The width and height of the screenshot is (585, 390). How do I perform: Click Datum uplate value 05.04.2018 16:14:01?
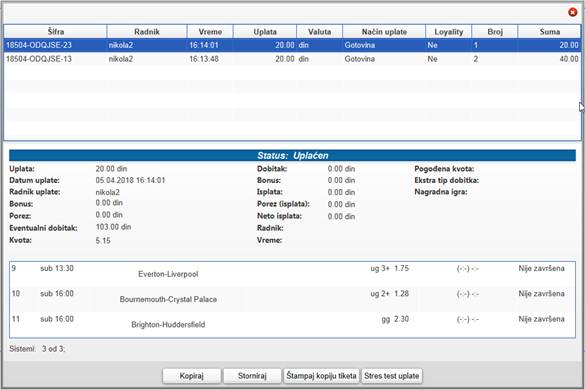click(x=130, y=180)
